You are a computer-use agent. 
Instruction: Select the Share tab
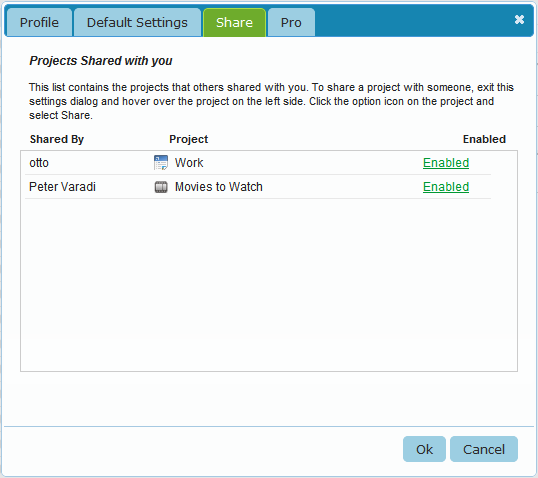coord(234,22)
